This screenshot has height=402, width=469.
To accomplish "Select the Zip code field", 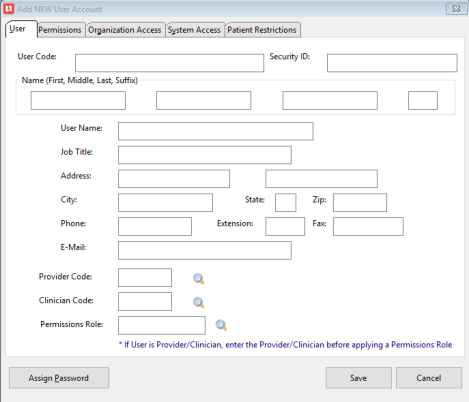I will pyautogui.click(x=360, y=203).
